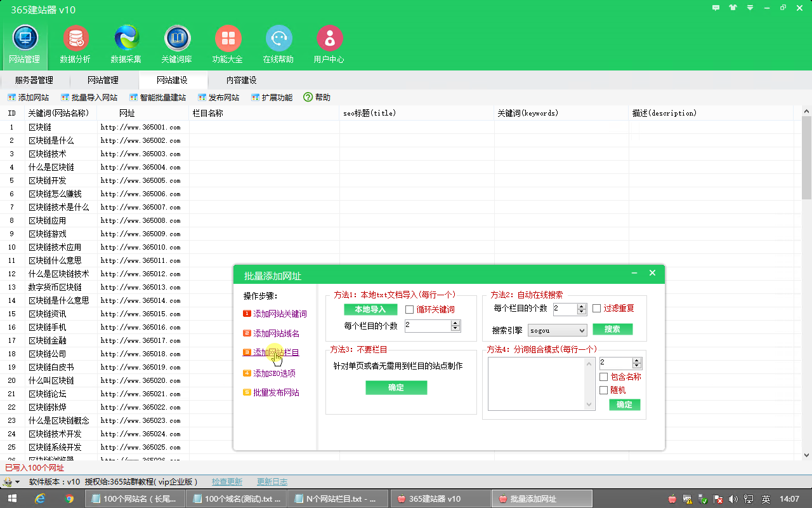The height and width of the screenshot is (508, 812).
Task: Click the 添加网站 toolbar item
Action: tap(29, 98)
